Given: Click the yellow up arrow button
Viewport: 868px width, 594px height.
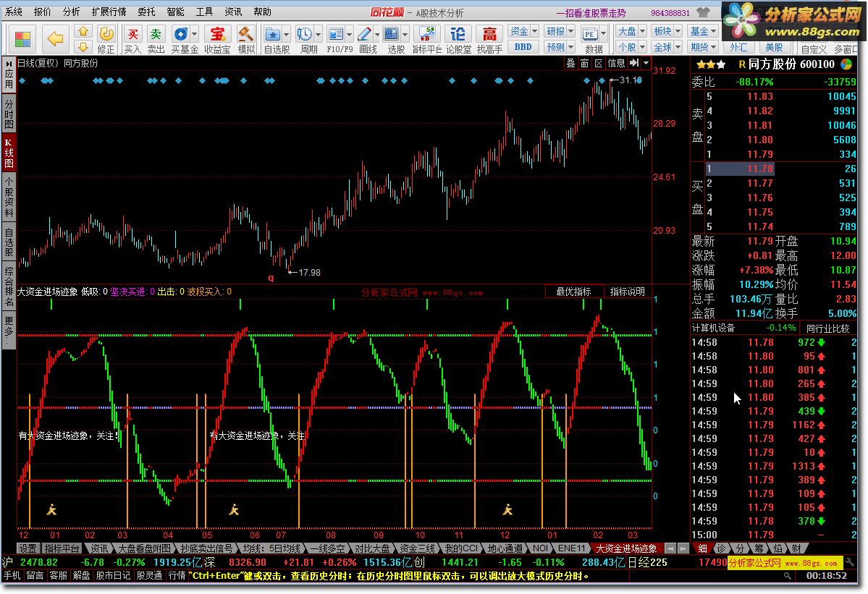Looking at the screenshot, I should click(83, 32).
